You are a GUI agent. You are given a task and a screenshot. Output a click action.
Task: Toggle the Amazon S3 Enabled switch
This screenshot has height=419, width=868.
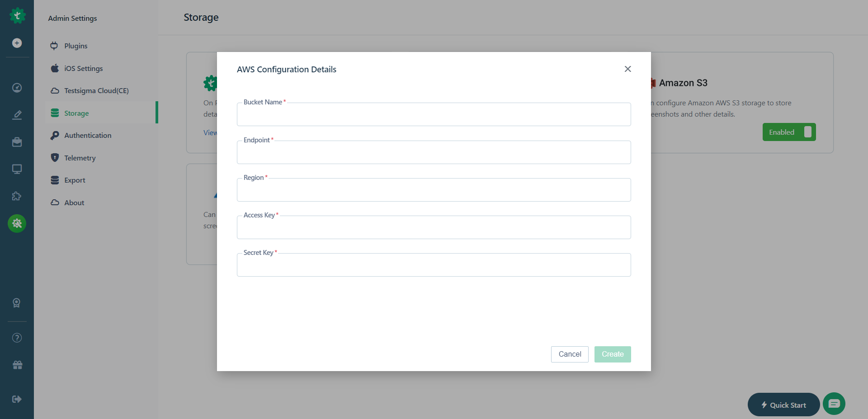[x=789, y=132]
